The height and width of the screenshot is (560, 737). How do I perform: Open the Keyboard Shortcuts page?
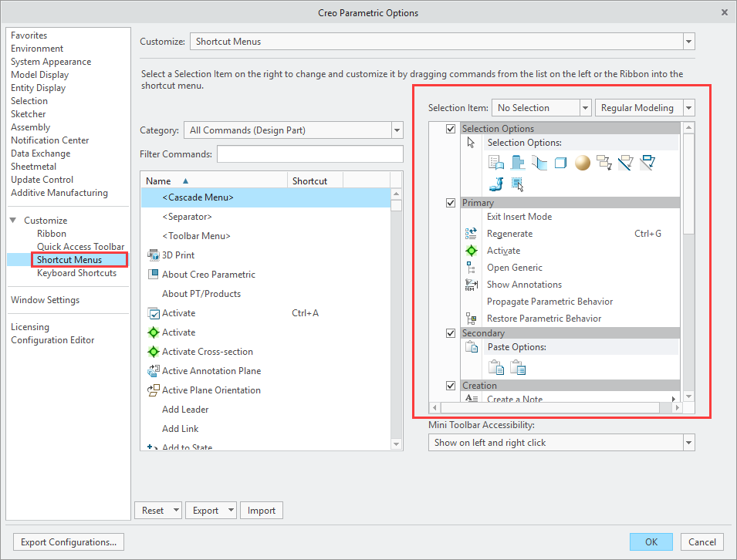pos(76,273)
